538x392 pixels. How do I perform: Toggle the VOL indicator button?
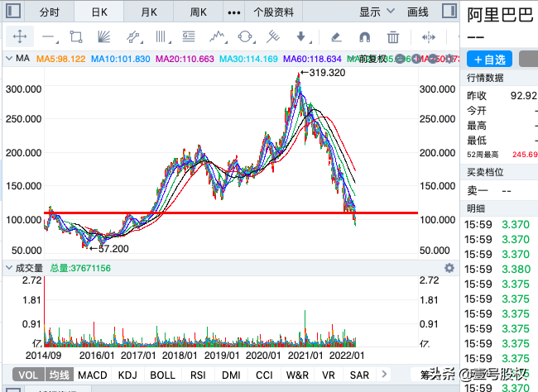pyautogui.click(x=28, y=375)
